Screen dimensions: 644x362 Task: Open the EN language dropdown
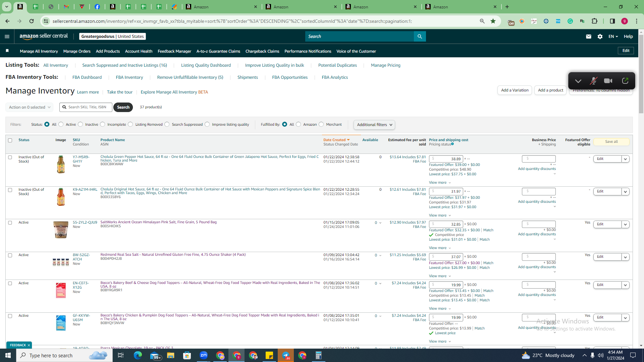pyautogui.click(x=613, y=37)
